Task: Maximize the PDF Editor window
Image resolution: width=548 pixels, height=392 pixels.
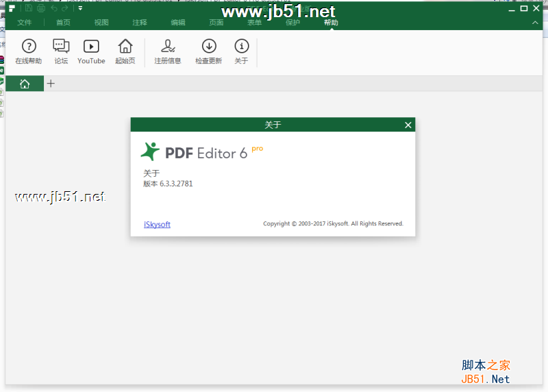Action: click(524, 8)
